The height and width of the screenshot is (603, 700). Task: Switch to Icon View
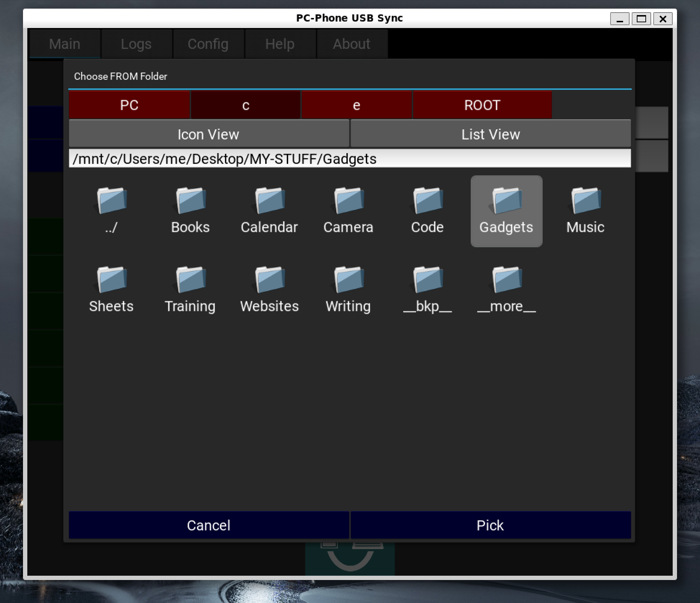click(x=208, y=134)
